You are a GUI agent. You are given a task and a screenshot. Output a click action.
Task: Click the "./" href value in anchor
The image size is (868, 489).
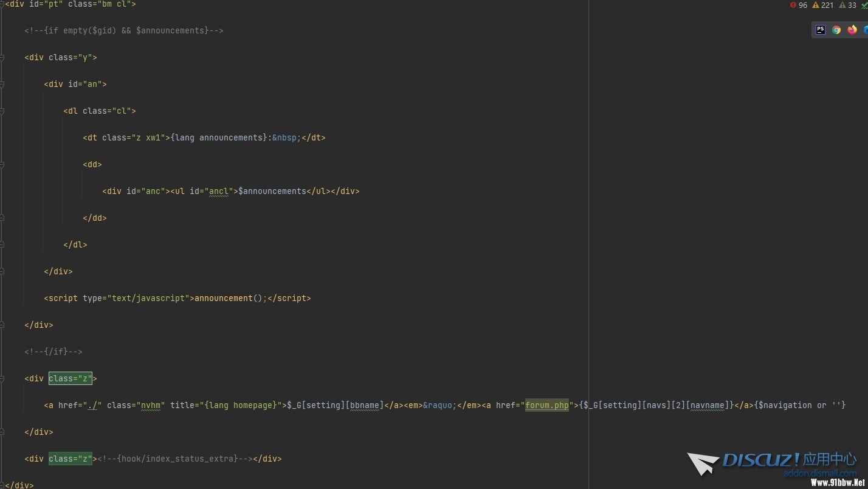94,405
